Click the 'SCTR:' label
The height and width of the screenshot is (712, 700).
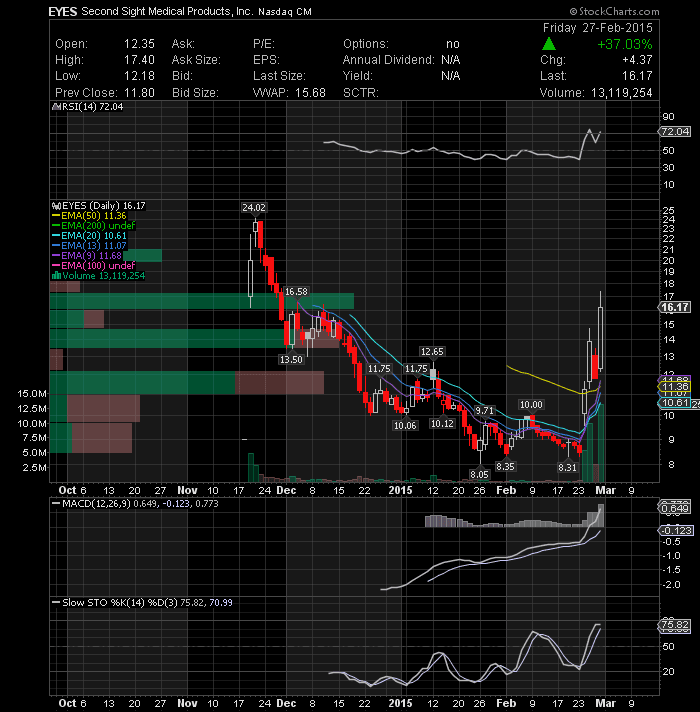(x=361, y=93)
